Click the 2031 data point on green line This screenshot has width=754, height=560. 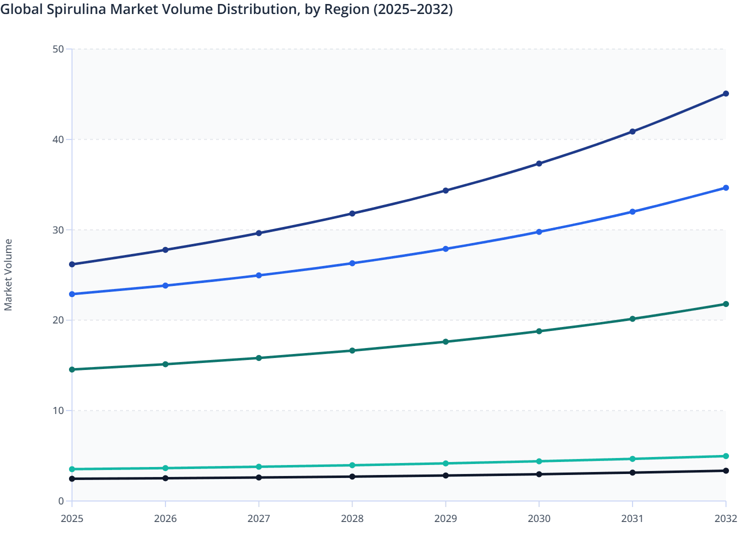click(x=632, y=318)
